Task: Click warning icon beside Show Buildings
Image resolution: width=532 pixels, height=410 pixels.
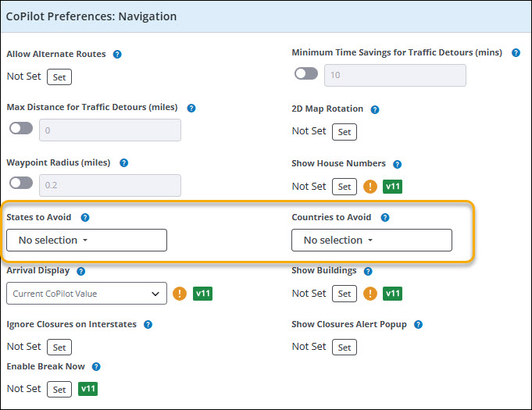Action: tap(370, 294)
